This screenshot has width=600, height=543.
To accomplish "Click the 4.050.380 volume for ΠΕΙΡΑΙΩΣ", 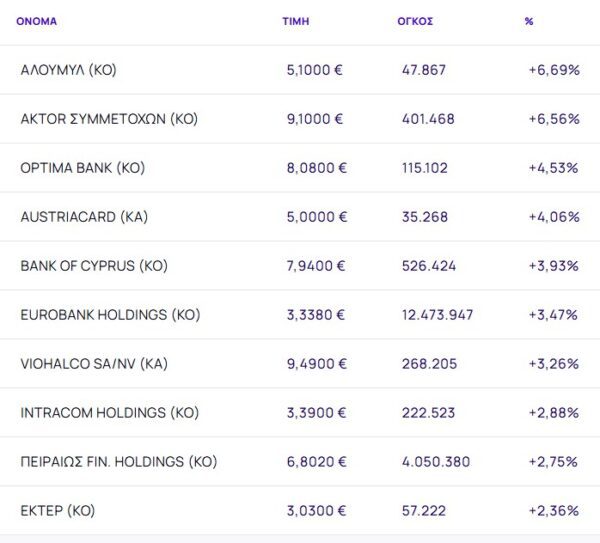I will tap(432, 462).
